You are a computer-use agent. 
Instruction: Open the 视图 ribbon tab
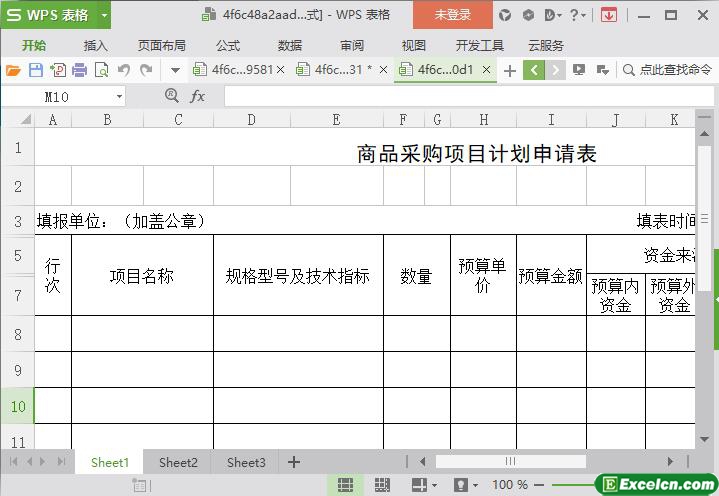click(x=414, y=45)
